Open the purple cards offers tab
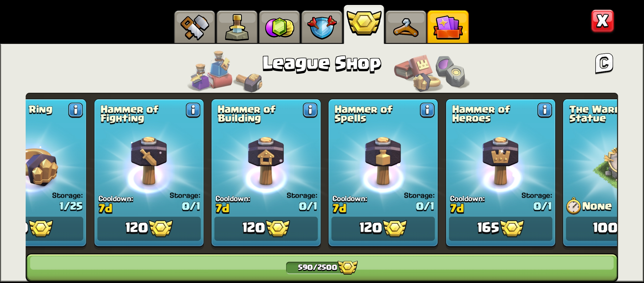 tap(448, 27)
